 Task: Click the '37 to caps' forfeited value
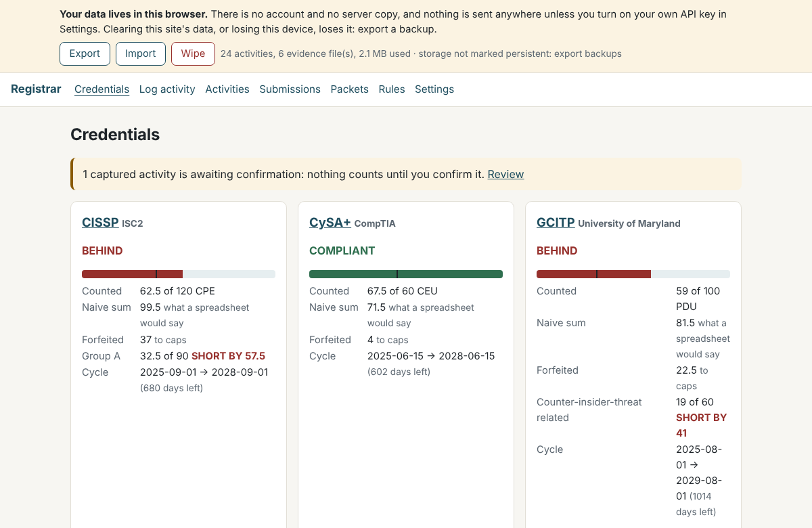163,340
